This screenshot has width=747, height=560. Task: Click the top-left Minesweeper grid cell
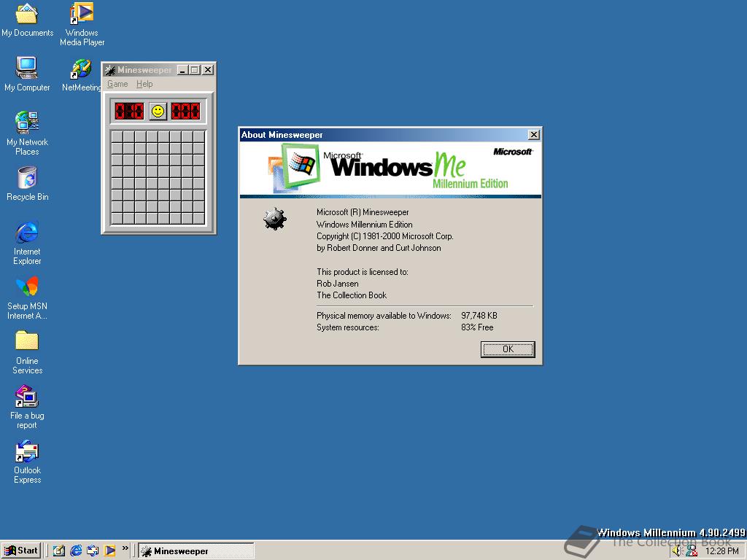(x=117, y=136)
